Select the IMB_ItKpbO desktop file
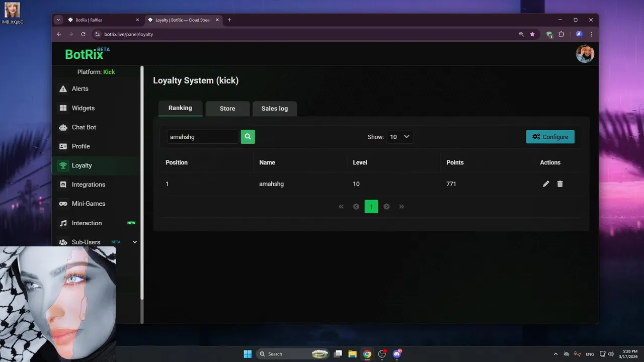644x362 pixels. (13, 14)
